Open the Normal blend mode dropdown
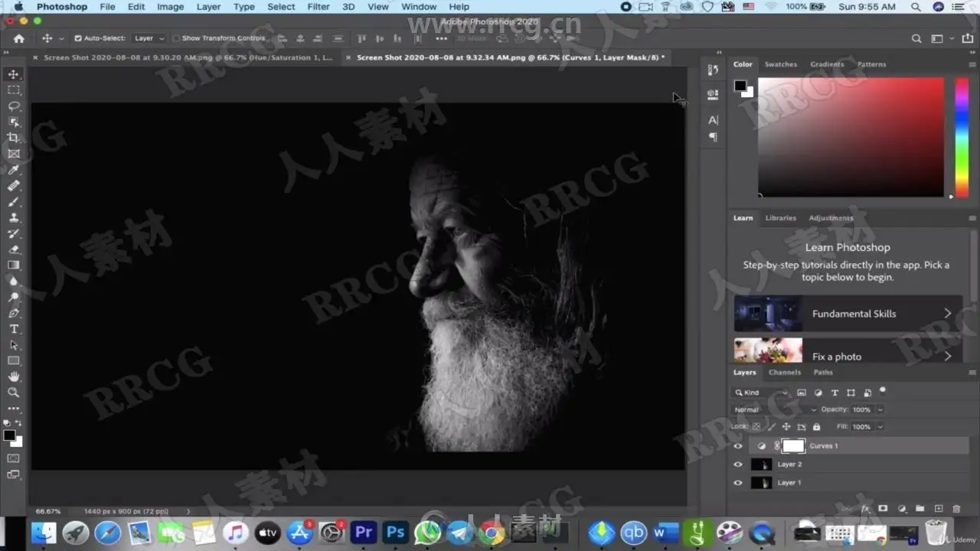980x551 pixels. [x=775, y=409]
